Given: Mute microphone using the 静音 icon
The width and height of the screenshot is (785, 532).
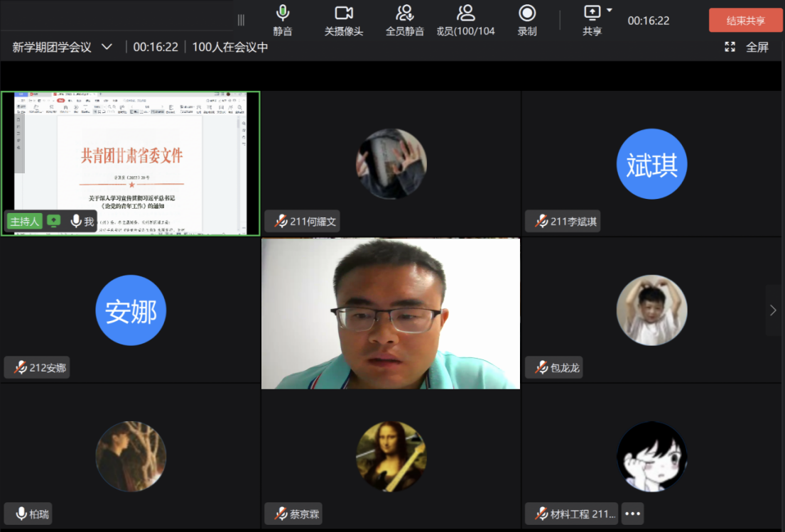Looking at the screenshot, I should pyautogui.click(x=283, y=13).
